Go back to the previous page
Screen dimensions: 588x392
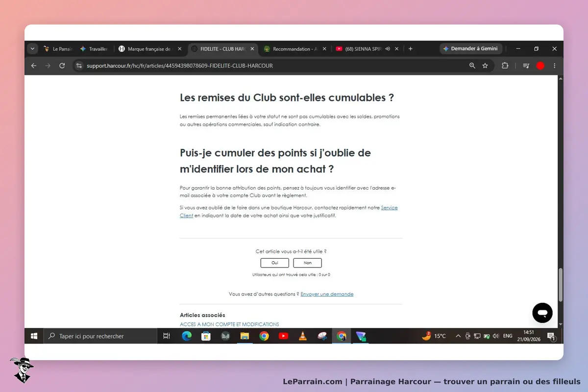coord(33,66)
